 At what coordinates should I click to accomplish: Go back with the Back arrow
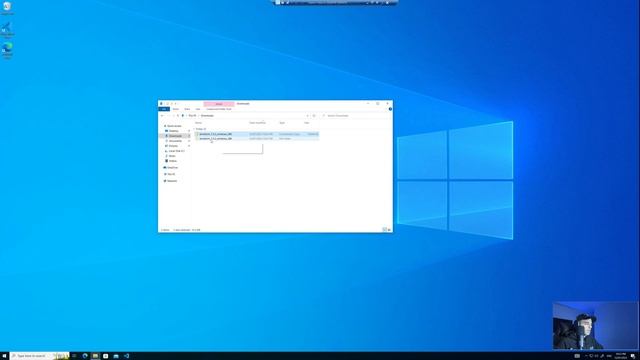[162, 116]
